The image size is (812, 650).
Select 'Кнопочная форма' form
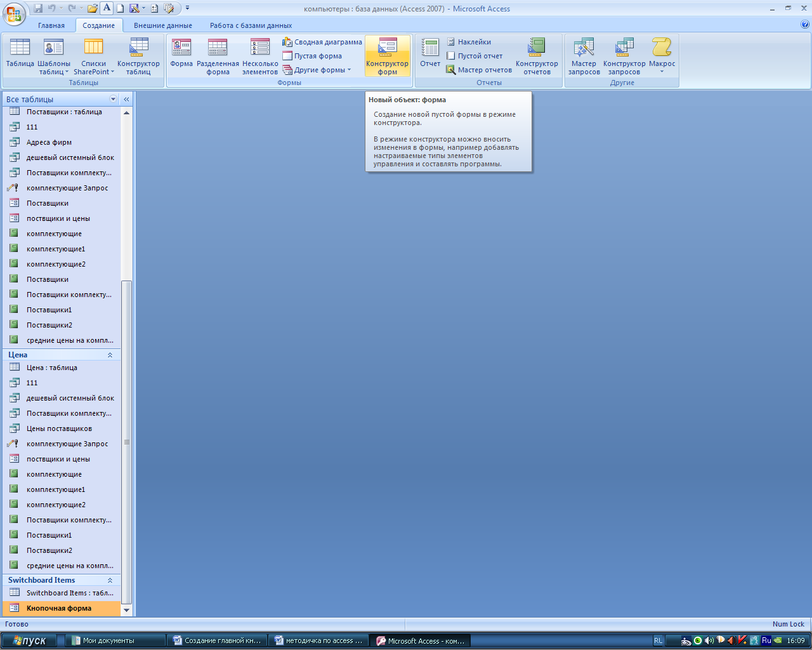[62, 608]
